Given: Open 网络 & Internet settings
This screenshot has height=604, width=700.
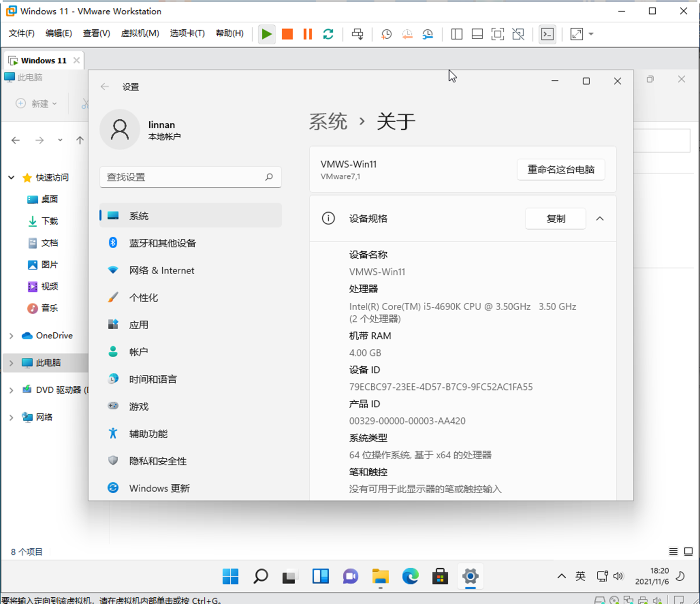Looking at the screenshot, I should (x=190, y=270).
